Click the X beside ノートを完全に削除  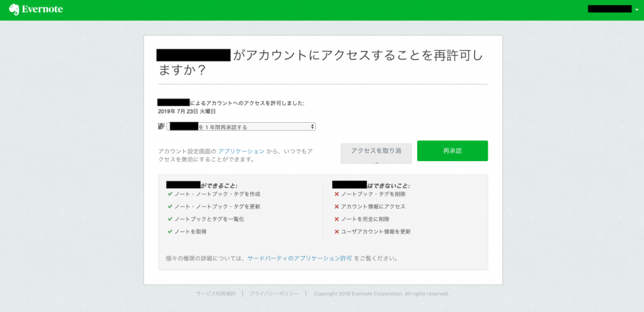click(336, 219)
